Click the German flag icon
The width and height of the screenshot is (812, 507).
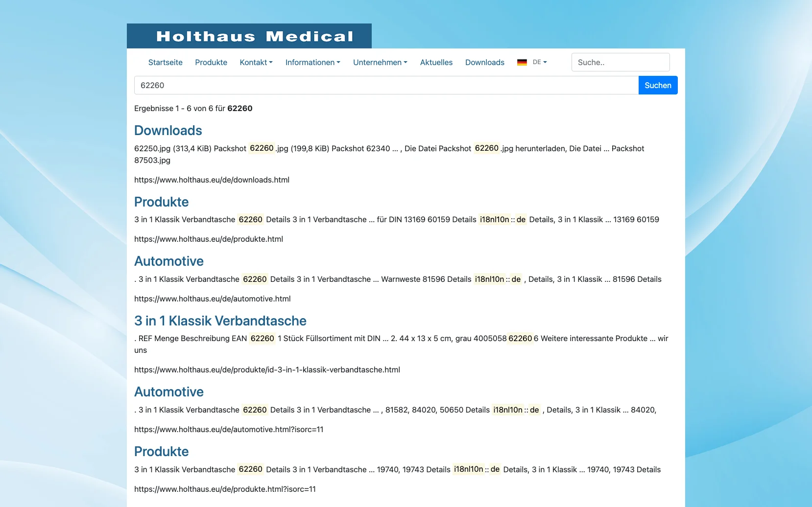tap(522, 62)
